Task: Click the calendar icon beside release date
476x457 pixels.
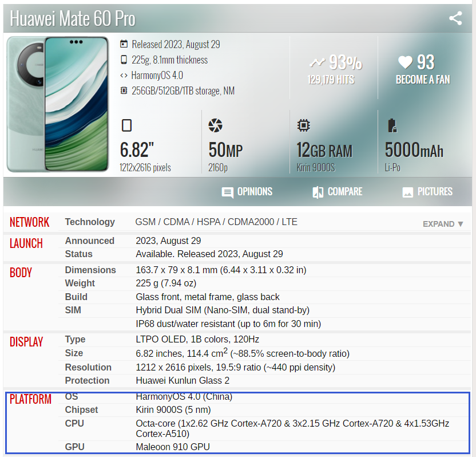Action: point(124,44)
